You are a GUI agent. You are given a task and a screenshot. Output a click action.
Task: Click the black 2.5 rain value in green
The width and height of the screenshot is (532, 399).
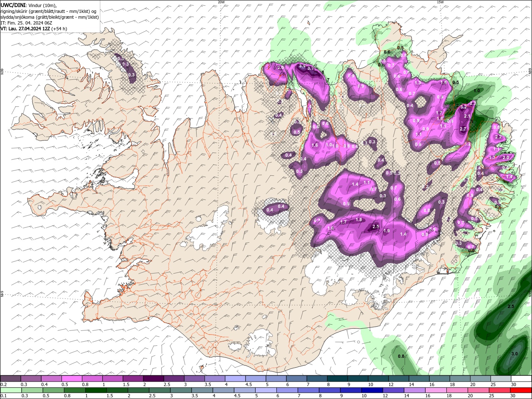[x=511, y=306]
